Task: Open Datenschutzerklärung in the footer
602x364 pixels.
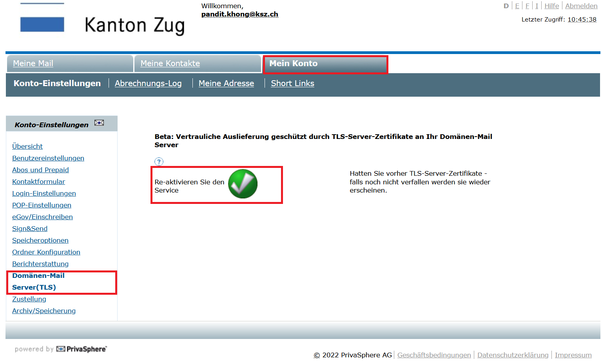Action: (x=513, y=355)
